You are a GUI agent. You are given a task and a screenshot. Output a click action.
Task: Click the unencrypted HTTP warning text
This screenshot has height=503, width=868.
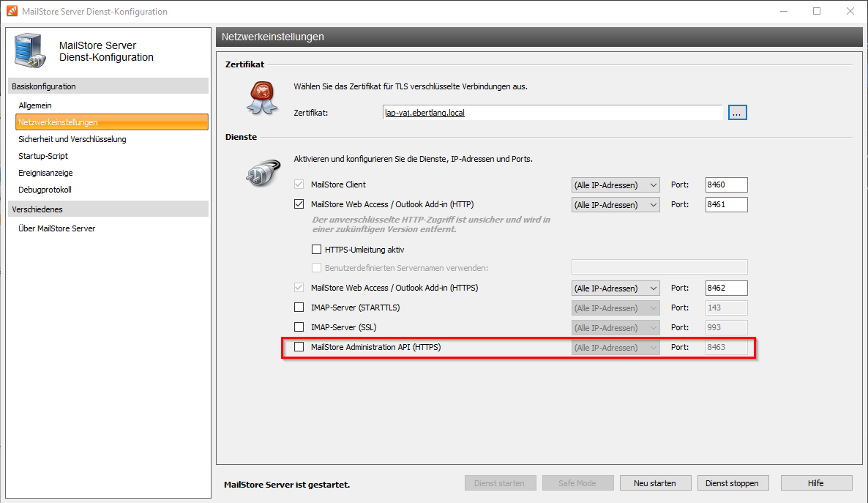coord(431,224)
